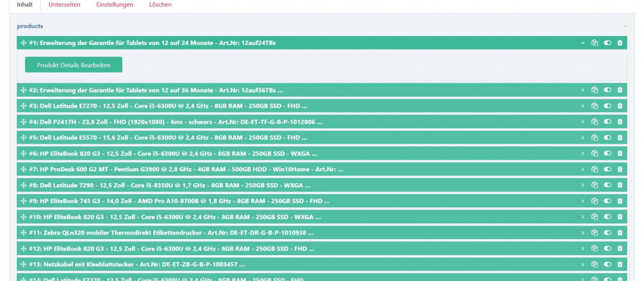The width and height of the screenshot is (644, 281).
Task: Expand item #7 HP ProDesk 600 G2
Action: click(582, 170)
